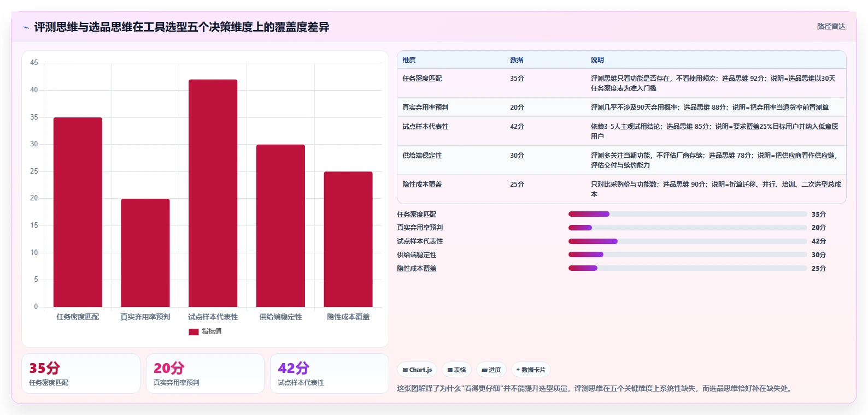Click the chart title 评测思维与选品思维 heading
Image resolution: width=868 pixels, height=415 pixels.
click(x=181, y=27)
